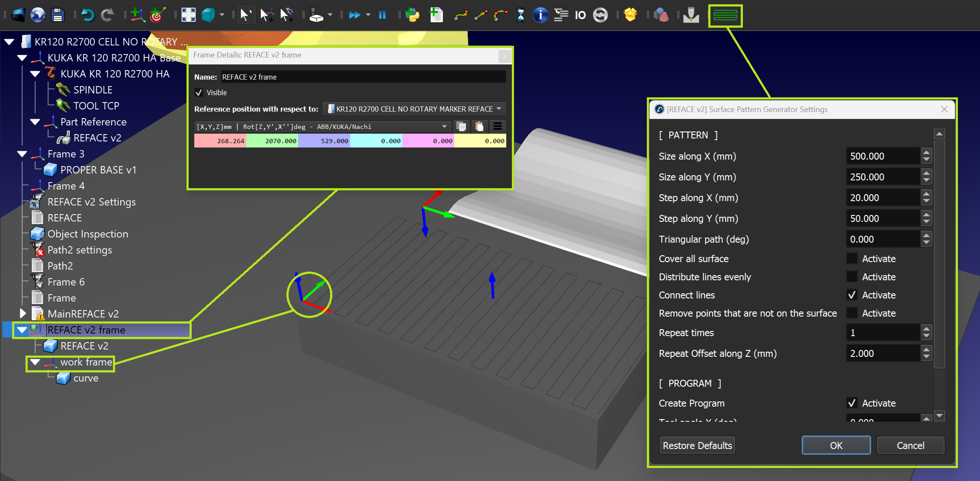Click the Add Python program icon
The width and height of the screenshot is (980, 481).
coord(413,15)
